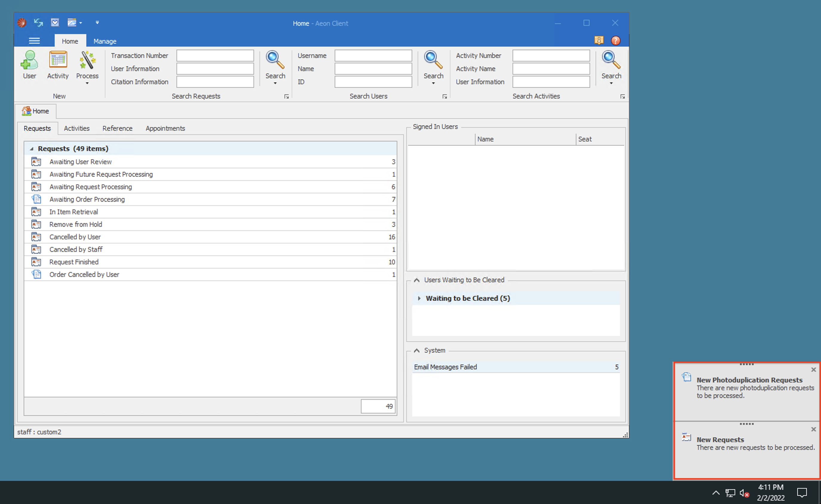Open Help via the question mark icon

point(615,40)
